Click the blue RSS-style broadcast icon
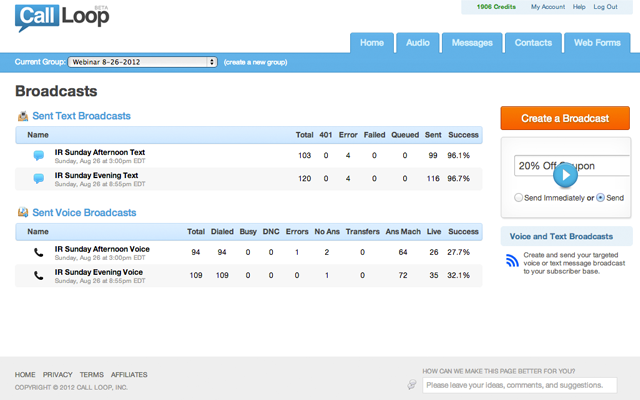 [512, 260]
